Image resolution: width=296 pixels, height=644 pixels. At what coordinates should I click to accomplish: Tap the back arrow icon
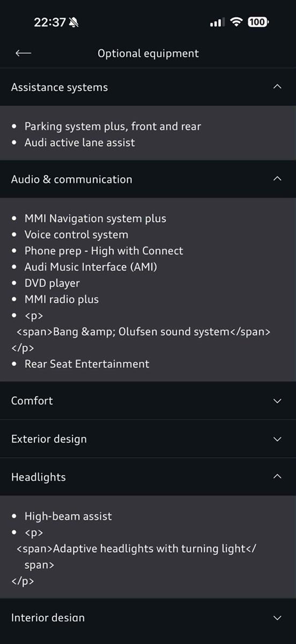click(x=23, y=53)
